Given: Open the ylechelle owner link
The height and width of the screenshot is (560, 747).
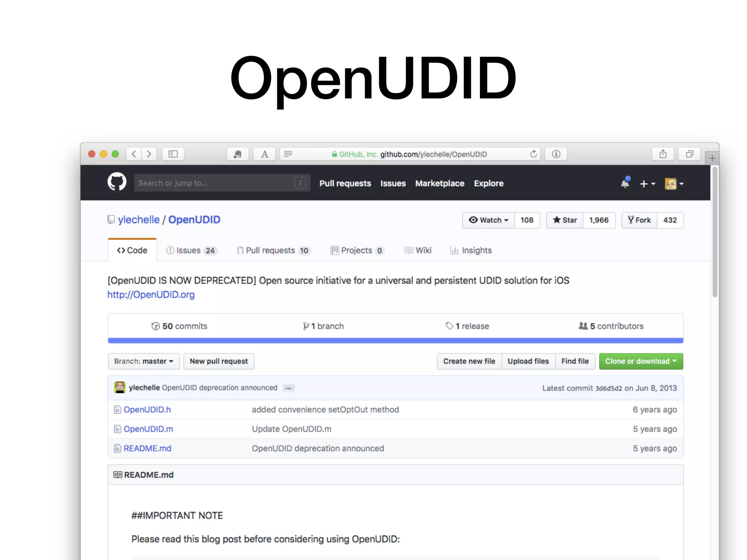Looking at the screenshot, I should click(x=139, y=220).
